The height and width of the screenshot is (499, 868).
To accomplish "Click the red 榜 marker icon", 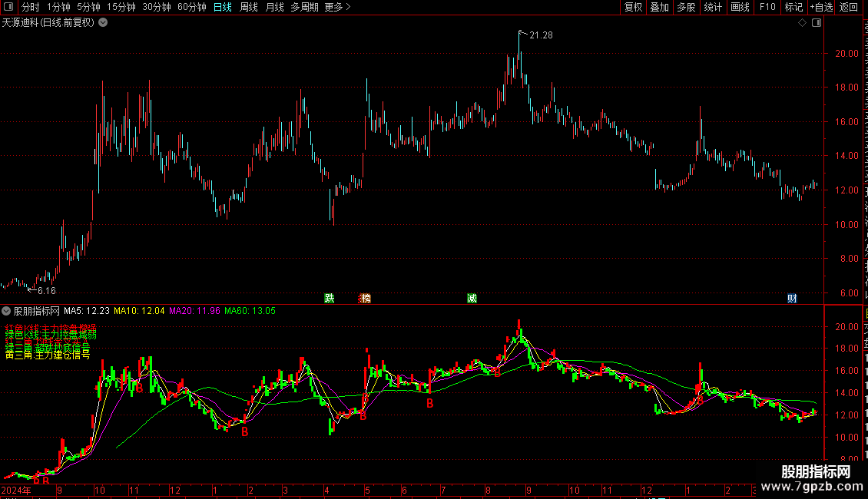I will point(365,299).
